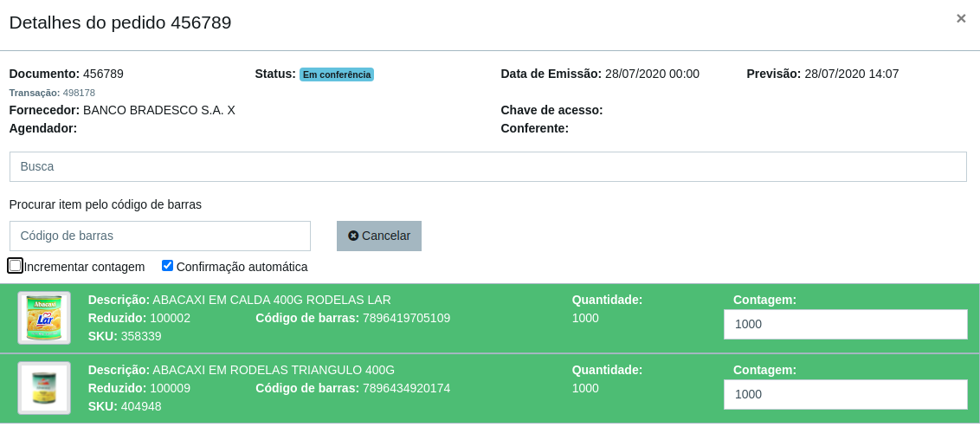The height and width of the screenshot is (440, 980).
Task: Close the order details dialog
Action: 961,19
